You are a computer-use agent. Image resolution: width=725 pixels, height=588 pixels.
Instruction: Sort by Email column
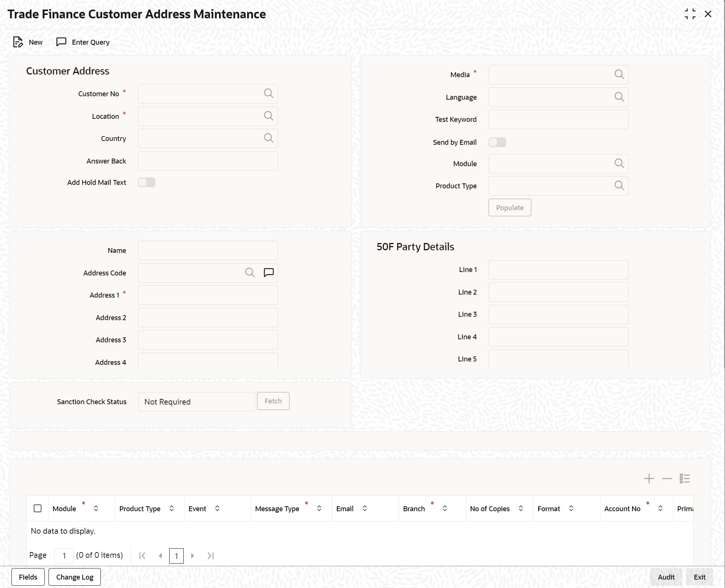pyautogui.click(x=364, y=509)
